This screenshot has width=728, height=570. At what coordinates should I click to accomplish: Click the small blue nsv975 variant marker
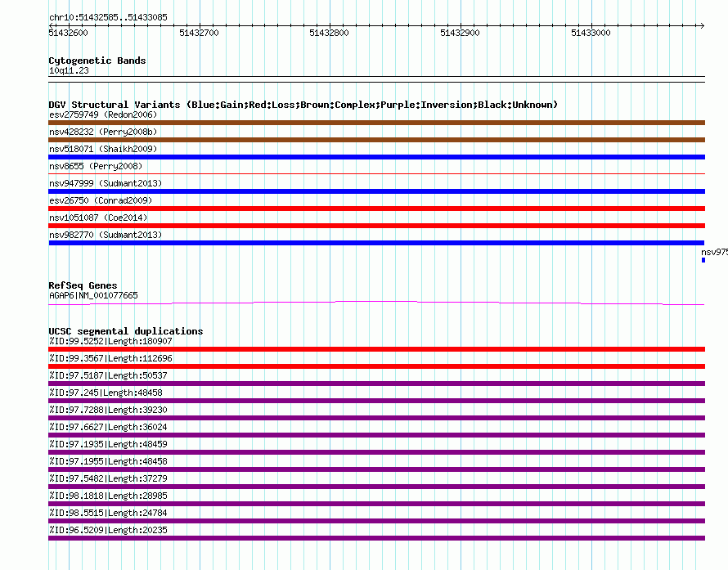703,260
